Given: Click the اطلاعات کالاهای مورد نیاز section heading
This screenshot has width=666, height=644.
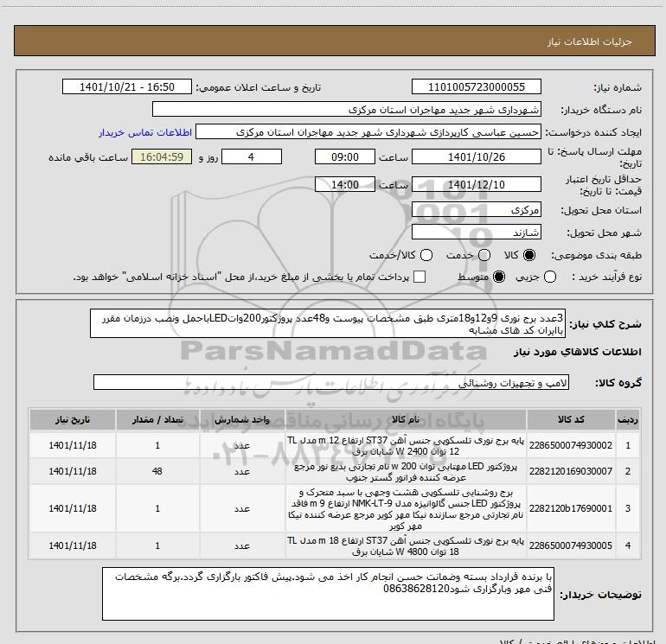Looking at the screenshot, I should click(x=577, y=352).
